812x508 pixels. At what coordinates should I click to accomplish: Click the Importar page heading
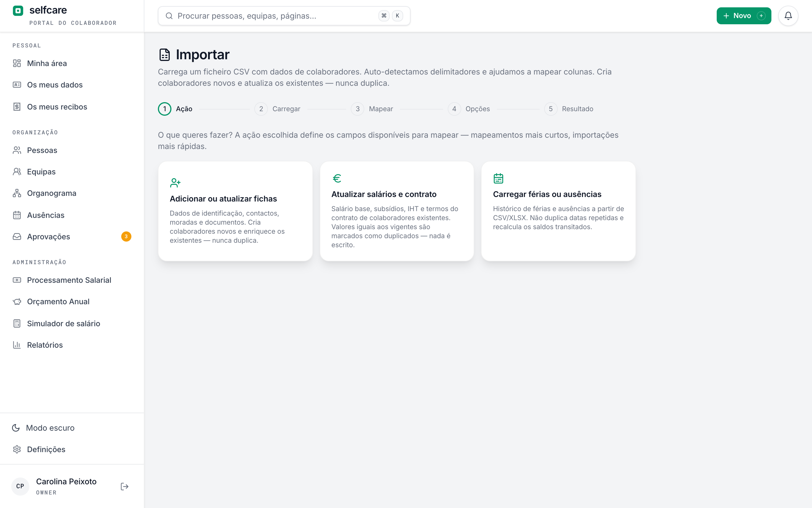(x=203, y=55)
